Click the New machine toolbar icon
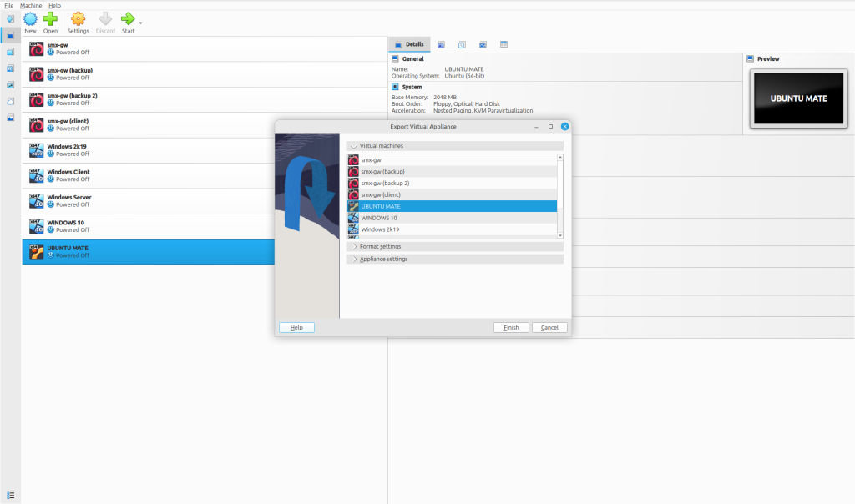 tap(30, 18)
